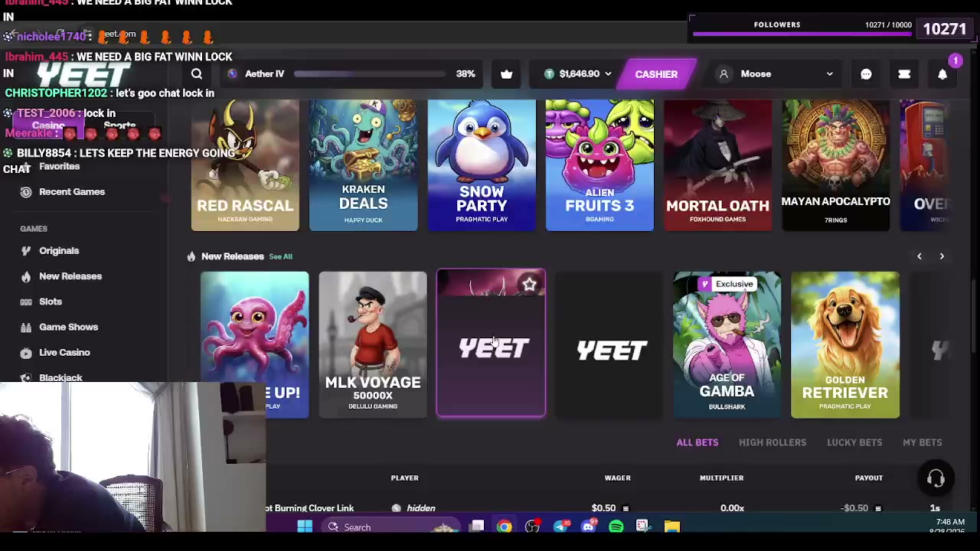This screenshot has height=551, width=980.
Task: Click the flame icon beside New Releases heading
Action: pyautogui.click(x=191, y=256)
